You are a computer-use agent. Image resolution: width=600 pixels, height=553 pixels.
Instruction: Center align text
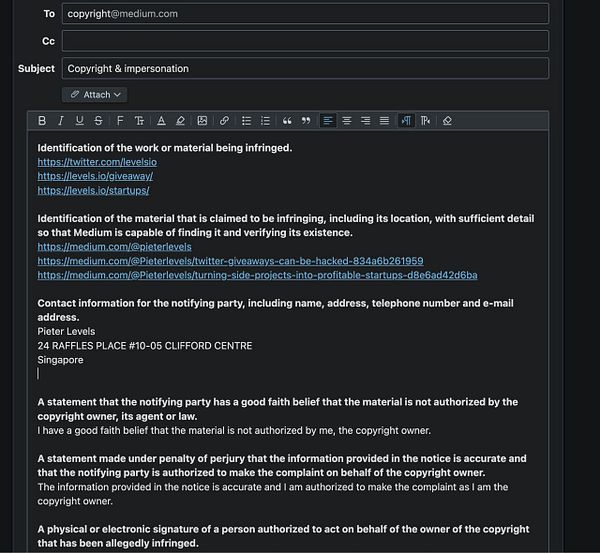[x=347, y=121]
